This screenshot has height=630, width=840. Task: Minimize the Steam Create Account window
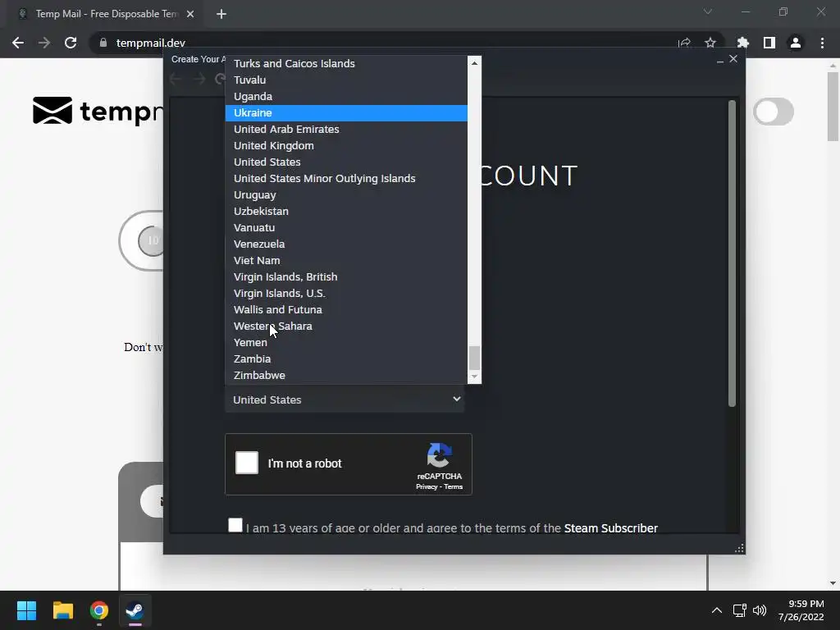pos(720,60)
